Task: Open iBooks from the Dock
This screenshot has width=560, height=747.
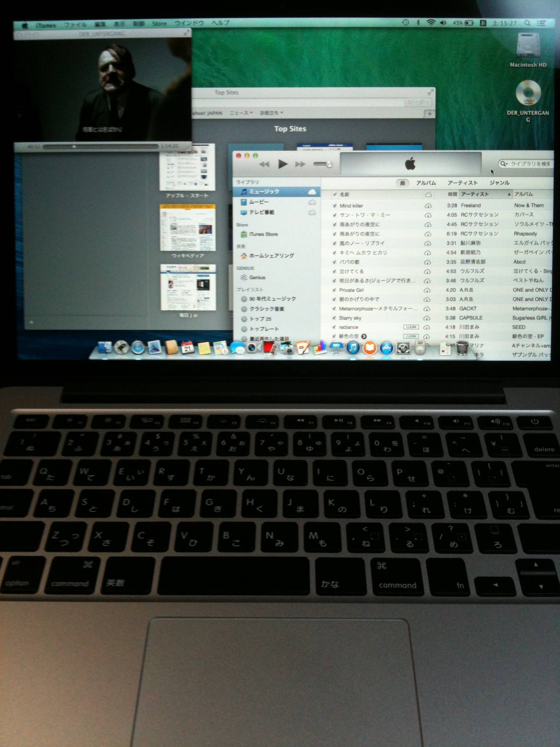Action: (x=370, y=348)
